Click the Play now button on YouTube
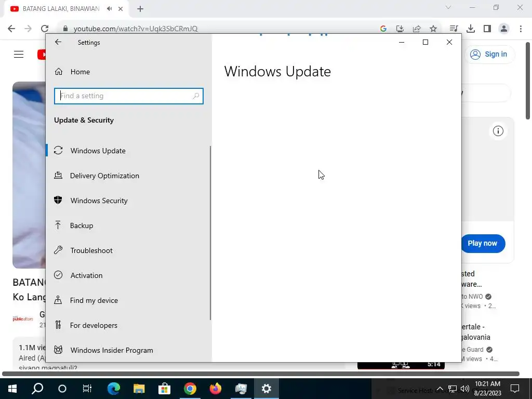 (x=483, y=243)
